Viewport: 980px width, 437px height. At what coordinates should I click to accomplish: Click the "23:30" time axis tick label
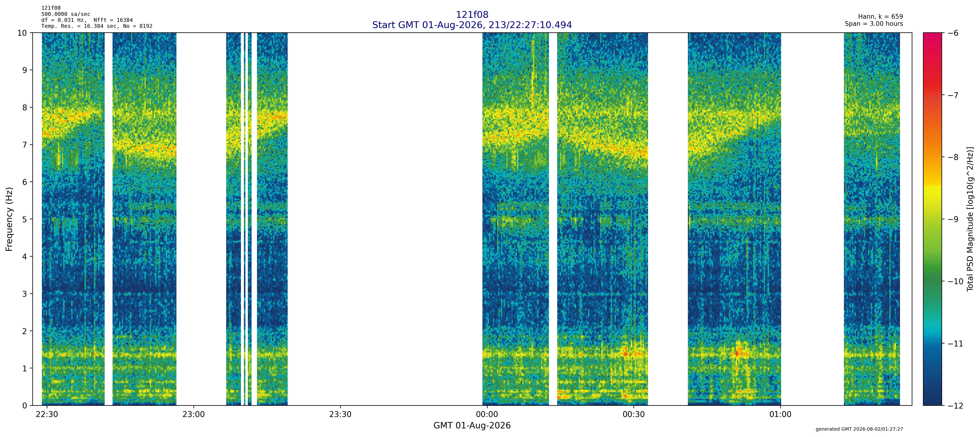pos(340,414)
